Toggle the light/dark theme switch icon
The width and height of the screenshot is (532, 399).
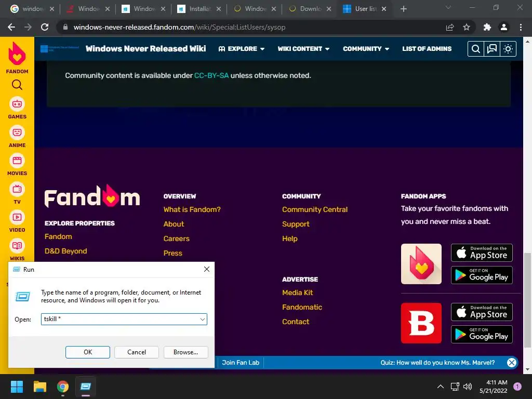[x=508, y=49]
